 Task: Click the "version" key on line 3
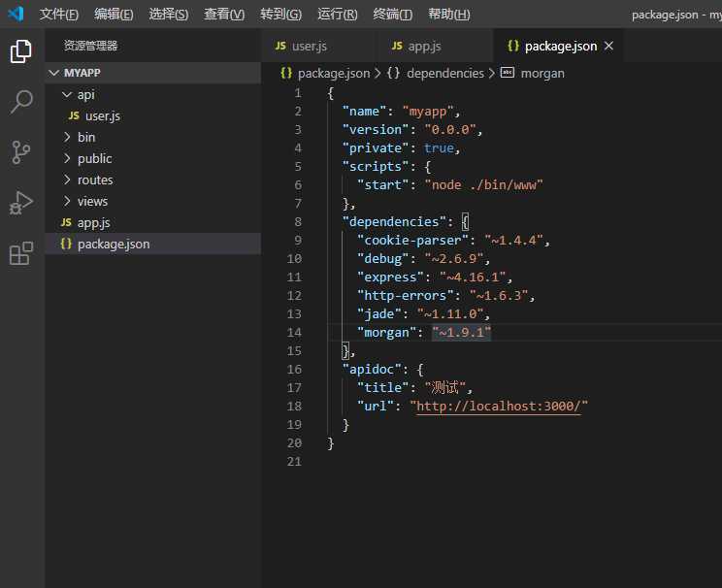point(376,129)
